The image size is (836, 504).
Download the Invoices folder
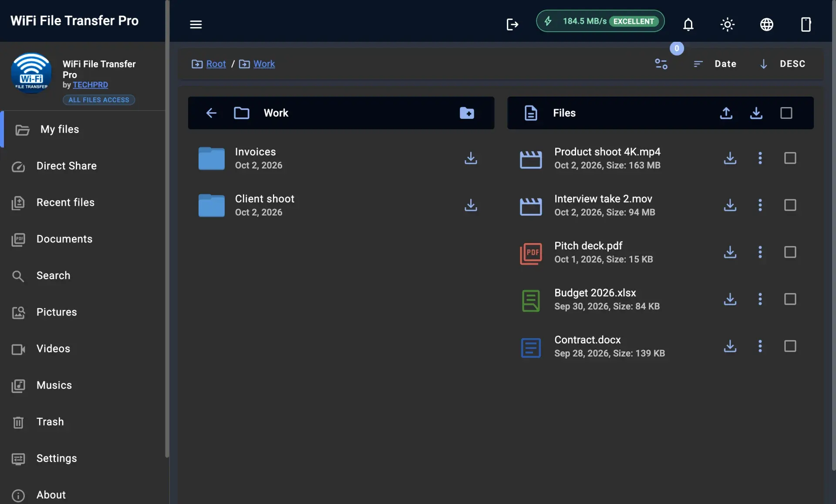coord(471,158)
